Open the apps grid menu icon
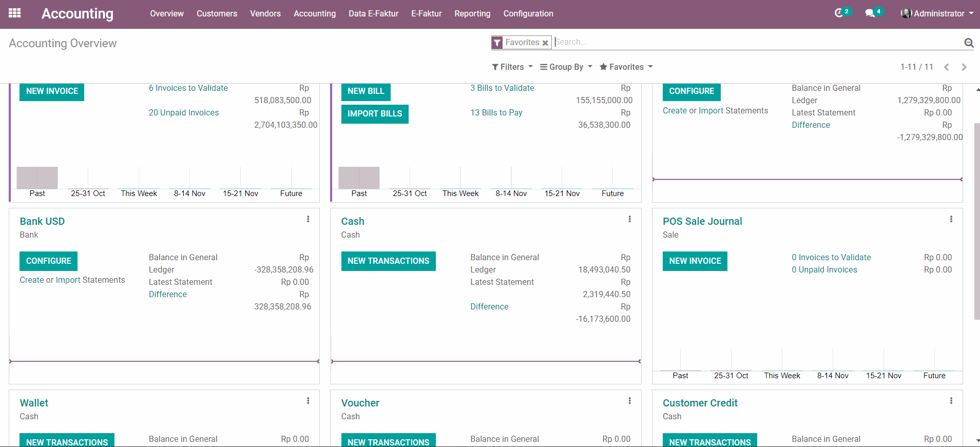This screenshot has height=447, width=980. (x=15, y=13)
